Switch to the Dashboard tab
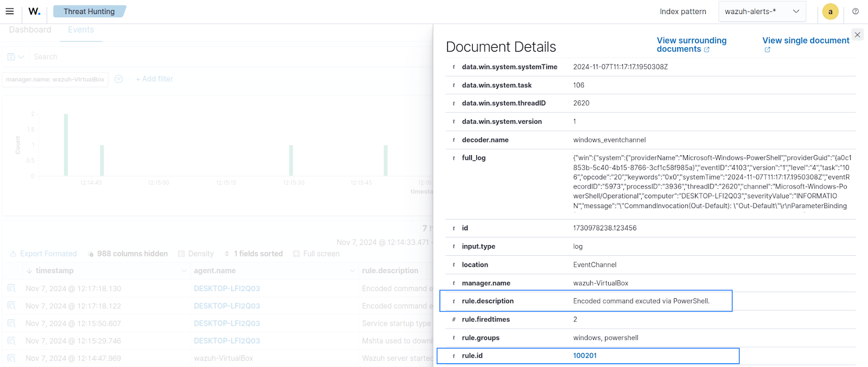 (x=30, y=30)
